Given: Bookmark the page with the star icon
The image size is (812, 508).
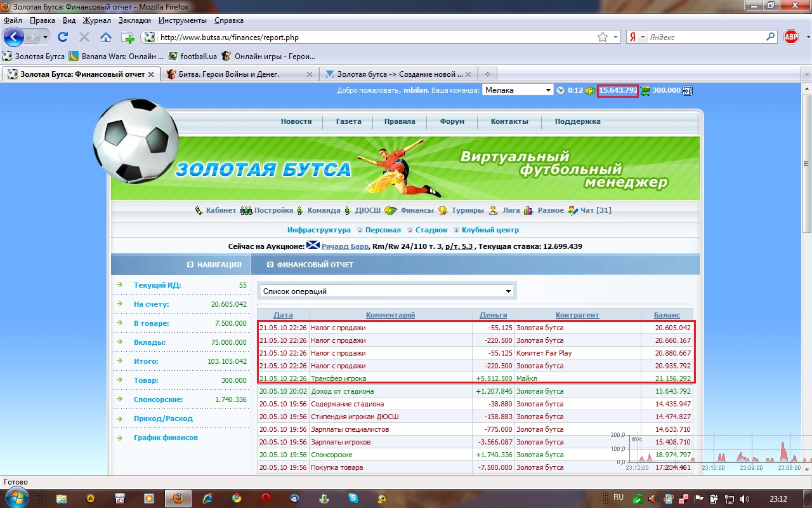Looking at the screenshot, I should [x=602, y=37].
